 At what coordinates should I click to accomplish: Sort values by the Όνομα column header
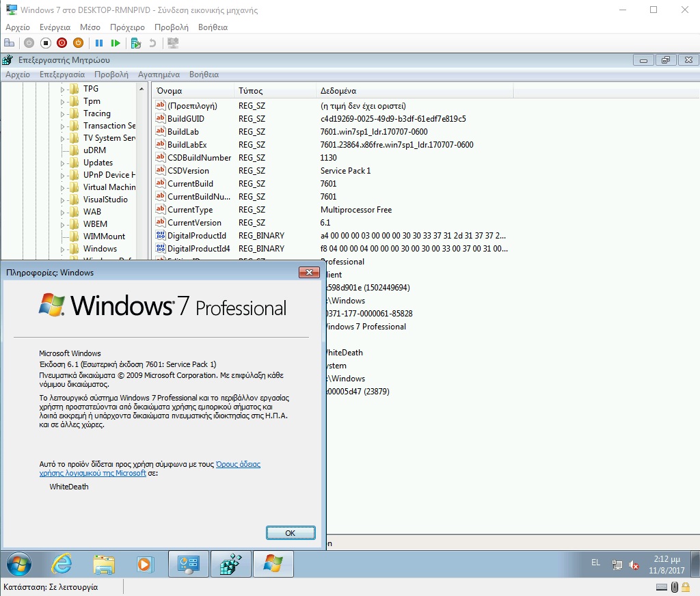[193, 91]
